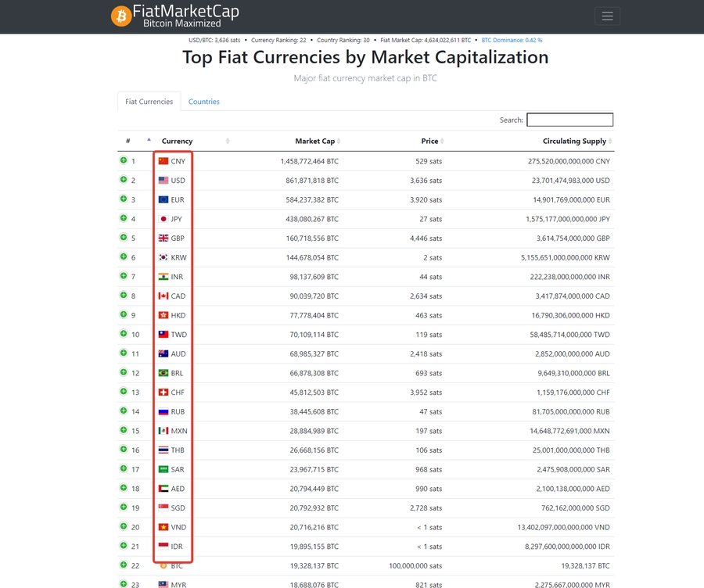Expand row 5 GBP details with plus button
This screenshot has height=588, width=704.
[124, 238]
